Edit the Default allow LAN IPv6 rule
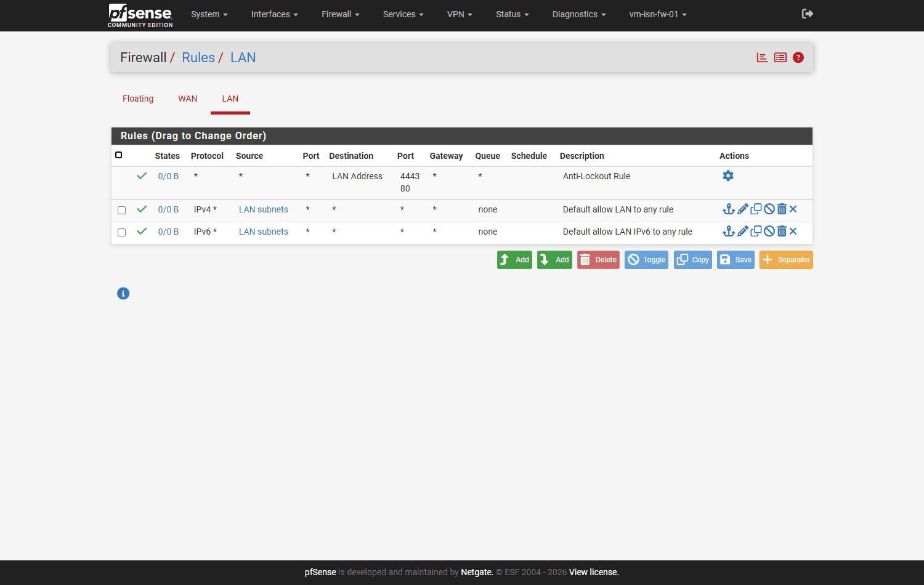 (x=743, y=232)
